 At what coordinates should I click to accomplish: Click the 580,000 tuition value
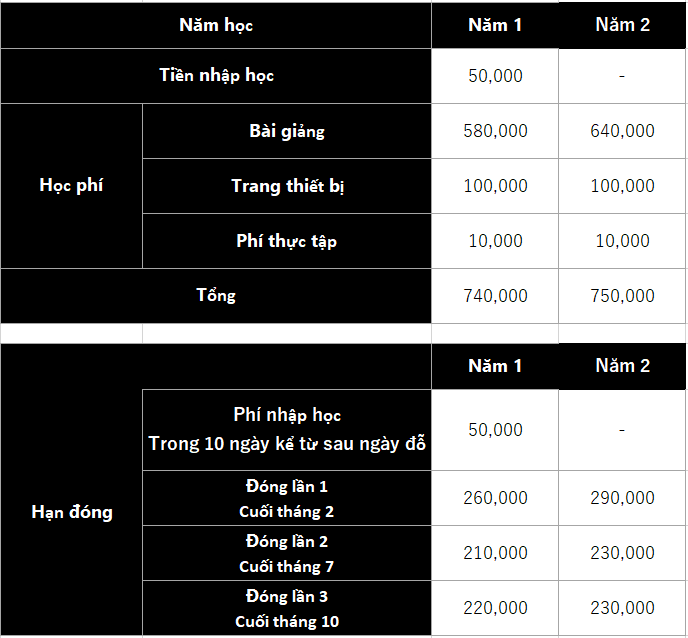[x=495, y=131]
